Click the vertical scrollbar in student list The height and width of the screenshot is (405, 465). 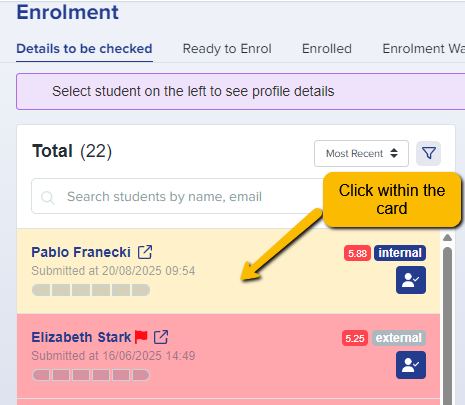point(447,325)
